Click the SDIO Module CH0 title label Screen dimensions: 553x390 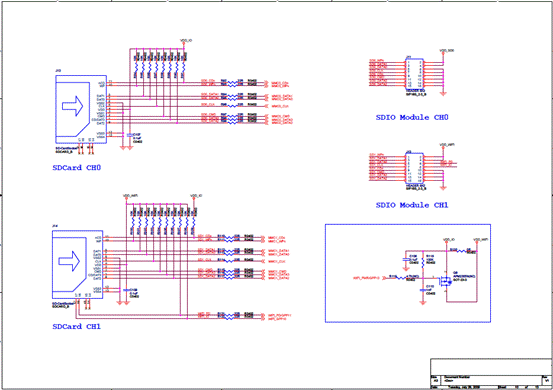click(412, 117)
